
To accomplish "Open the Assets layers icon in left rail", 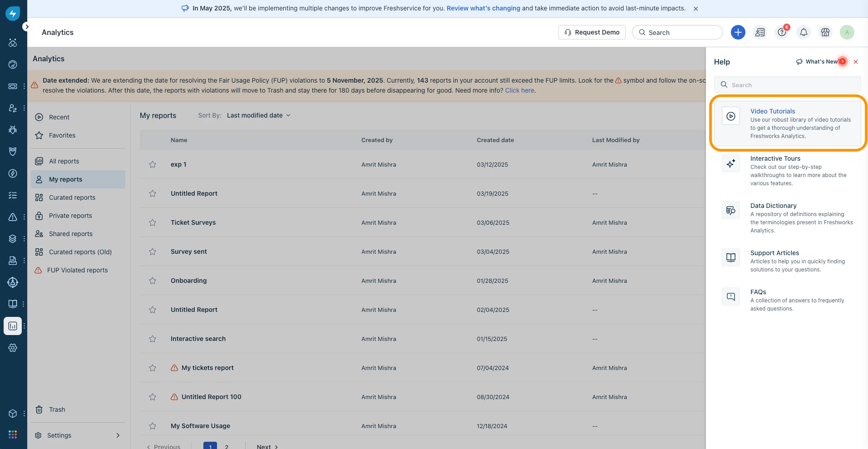I will click(x=13, y=239).
